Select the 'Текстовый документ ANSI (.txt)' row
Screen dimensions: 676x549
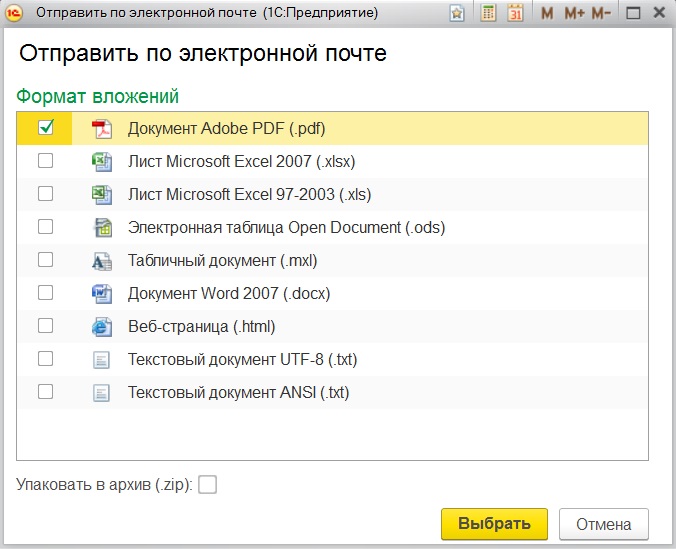[238, 392]
